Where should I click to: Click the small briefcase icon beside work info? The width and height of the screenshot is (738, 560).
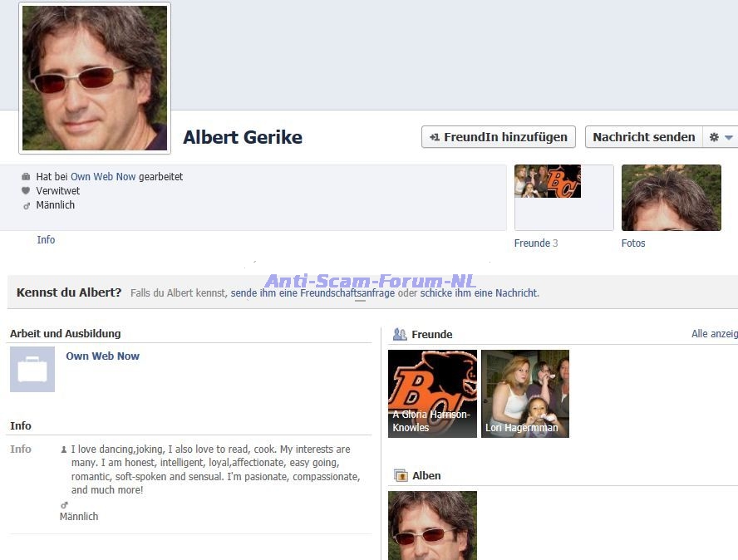coord(26,177)
